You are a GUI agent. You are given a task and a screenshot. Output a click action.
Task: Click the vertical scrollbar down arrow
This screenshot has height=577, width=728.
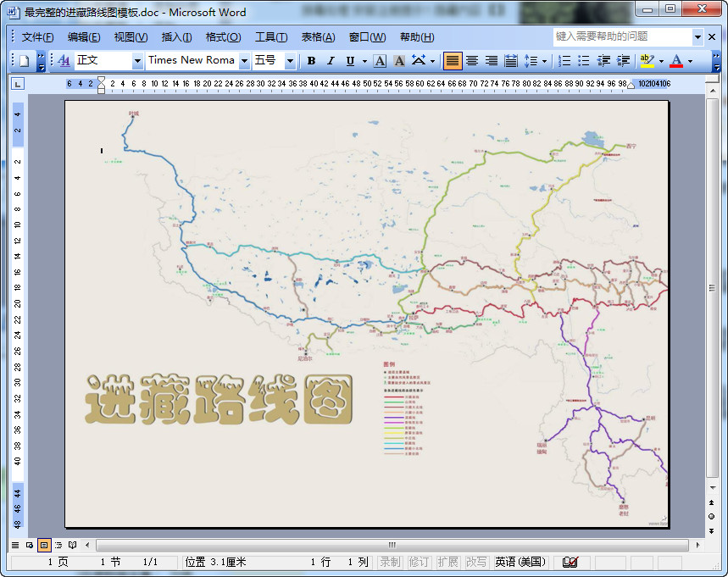(x=712, y=488)
